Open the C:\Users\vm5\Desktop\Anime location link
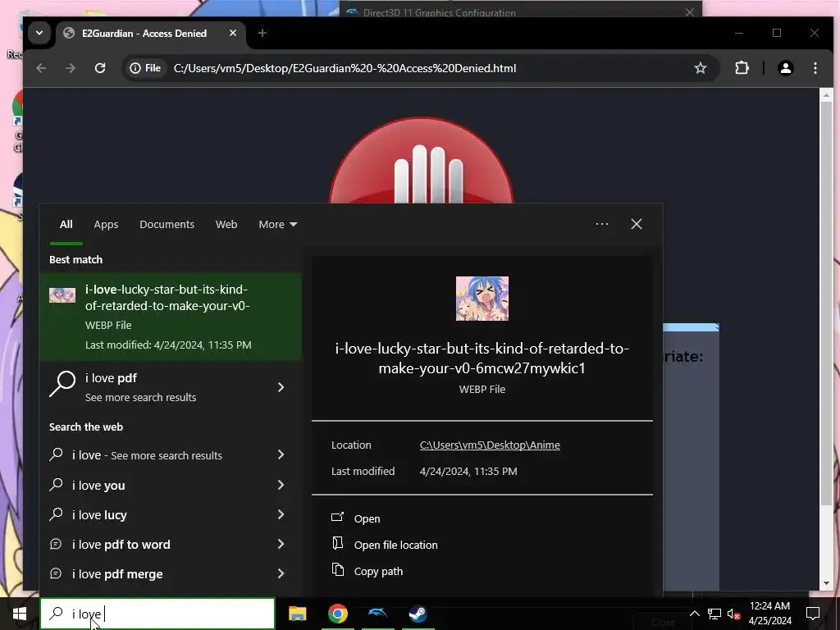The width and height of the screenshot is (840, 630). click(490, 445)
